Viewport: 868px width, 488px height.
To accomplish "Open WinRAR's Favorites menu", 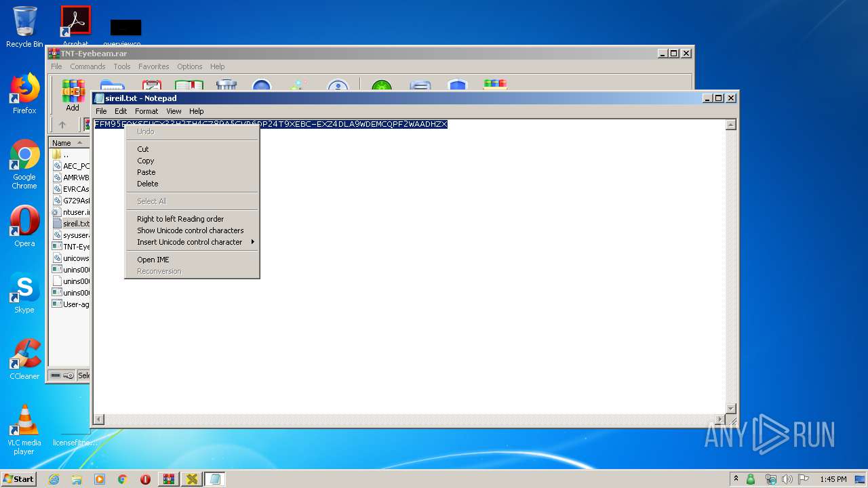I will click(x=154, y=66).
